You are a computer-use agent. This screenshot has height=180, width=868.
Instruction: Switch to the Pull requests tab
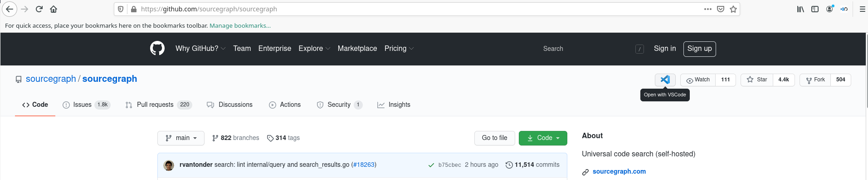(159, 105)
